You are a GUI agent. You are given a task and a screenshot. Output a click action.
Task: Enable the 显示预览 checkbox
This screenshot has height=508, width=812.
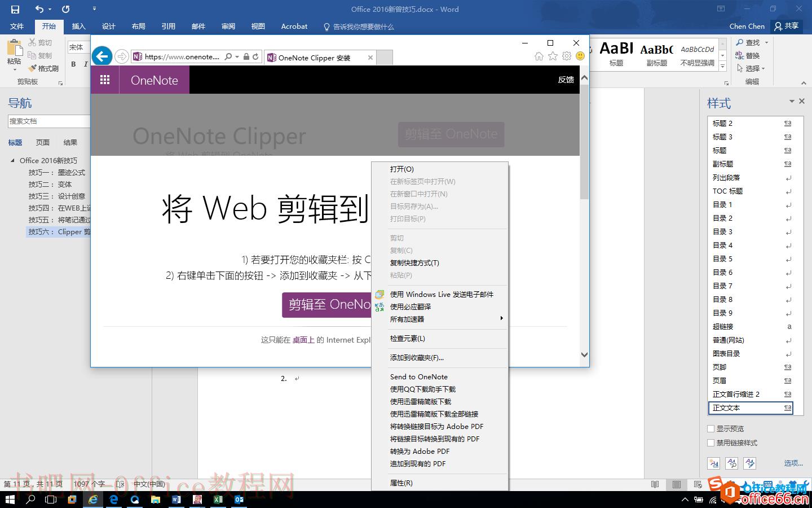(711, 428)
